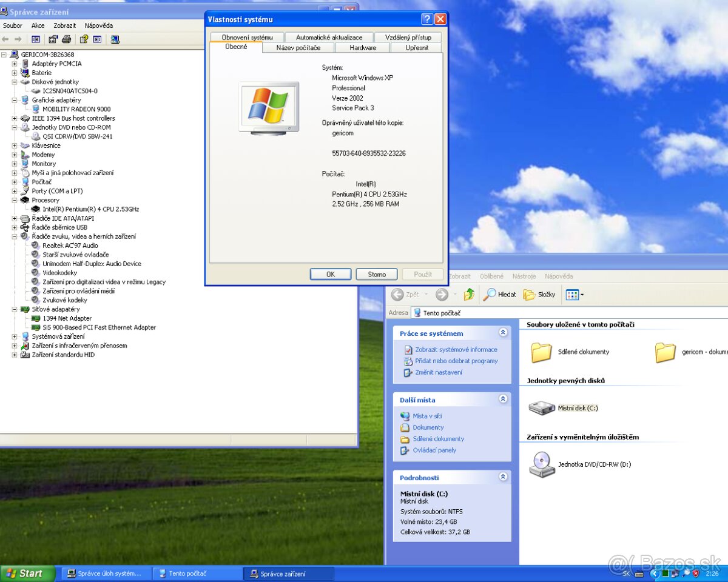
Task: Click the Zobrazit systémové informace link
Action: (x=456, y=350)
